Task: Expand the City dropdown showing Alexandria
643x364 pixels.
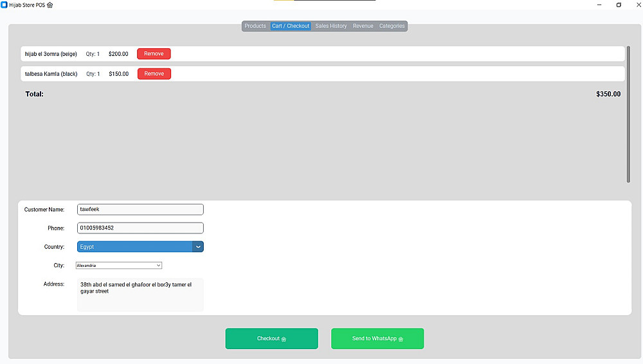Action: (119, 266)
